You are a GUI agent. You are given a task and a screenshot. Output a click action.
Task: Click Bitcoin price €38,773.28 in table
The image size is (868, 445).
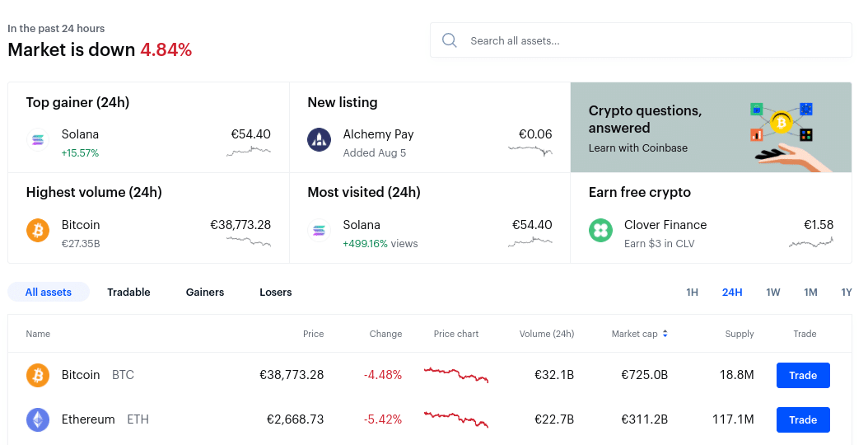click(292, 375)
